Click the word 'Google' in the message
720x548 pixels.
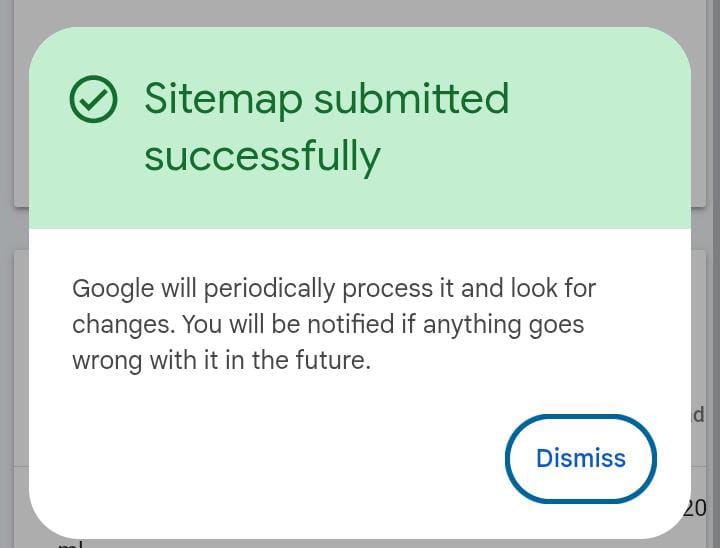[113, 289]
